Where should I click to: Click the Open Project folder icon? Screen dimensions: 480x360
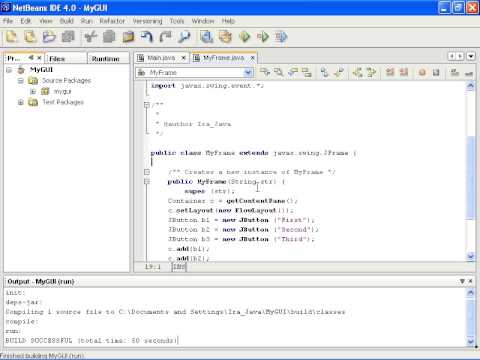(x=49, y=37)
